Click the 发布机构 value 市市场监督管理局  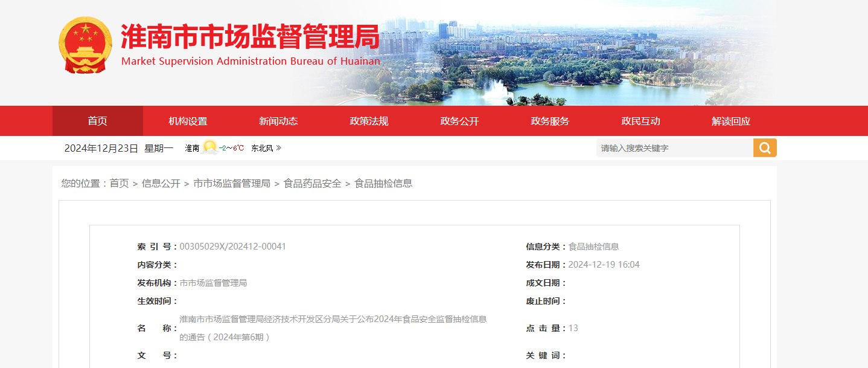pyautogui.click(x=214, y=283)
